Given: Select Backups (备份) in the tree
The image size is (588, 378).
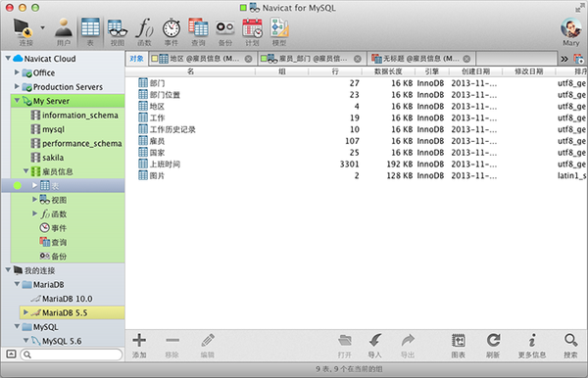Looking at the screenshot, I should [53, 257].
